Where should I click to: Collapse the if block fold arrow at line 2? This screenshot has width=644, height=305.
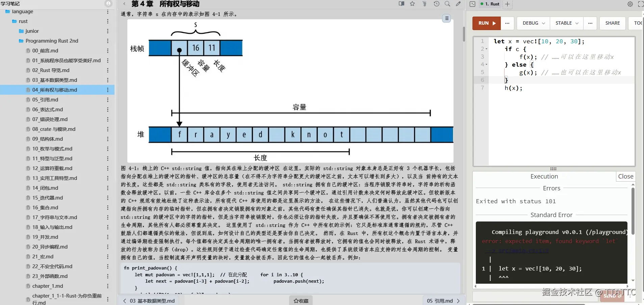tap(486, 49)
